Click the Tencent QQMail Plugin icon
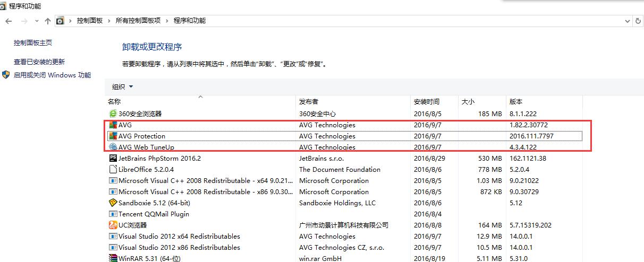The image size is (644, 262). pyautogui.click(x=113, y=214)
